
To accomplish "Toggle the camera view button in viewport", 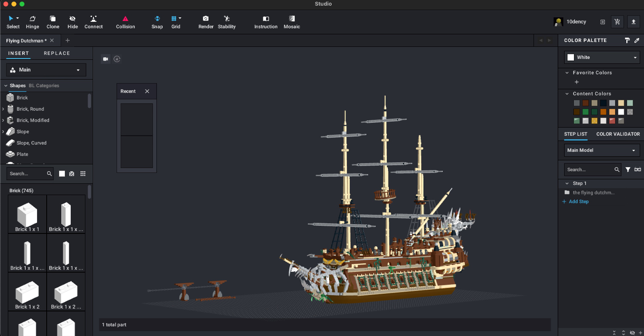I will [105, 59].
